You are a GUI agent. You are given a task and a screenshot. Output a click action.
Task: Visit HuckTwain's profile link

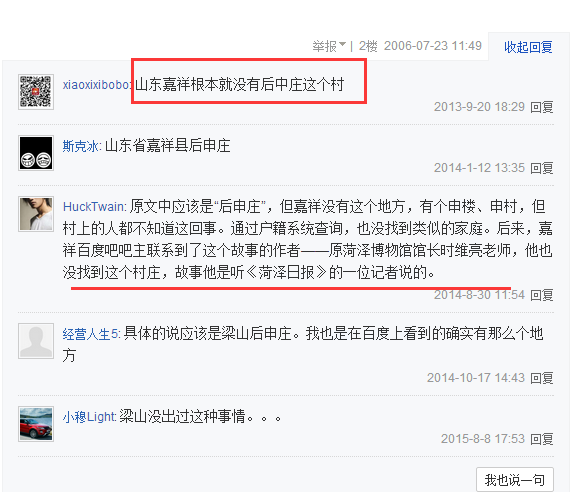(x=93, y=207)
